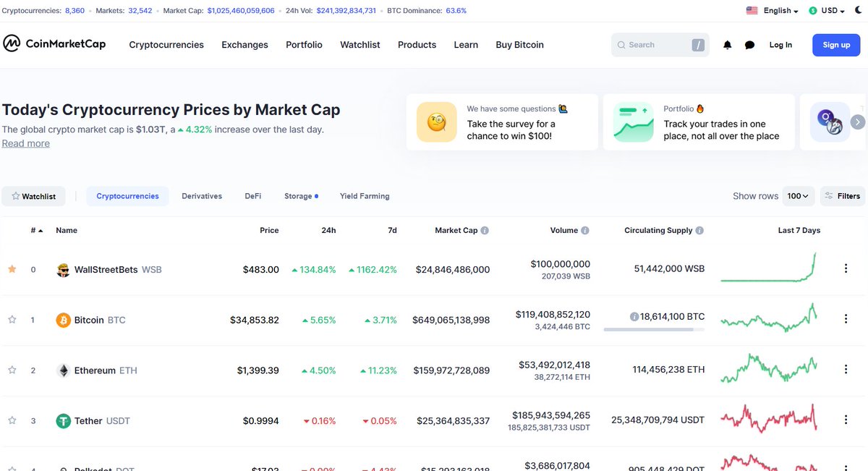This screenshot has width=868, height=471.
Task: Click the 32,542 markets count
Action: (x=140, y=11)
